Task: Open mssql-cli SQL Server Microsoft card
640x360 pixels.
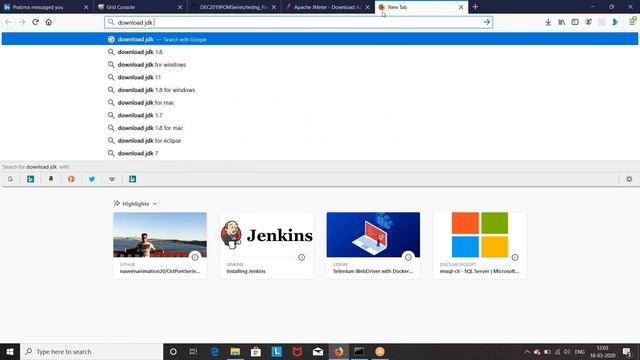Action: point(480,245)
